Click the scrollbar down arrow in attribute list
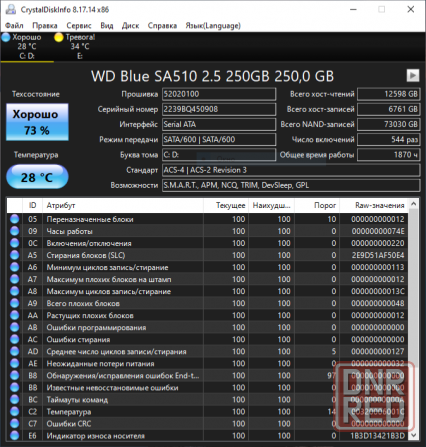426x447 pixels. [414, 435]
